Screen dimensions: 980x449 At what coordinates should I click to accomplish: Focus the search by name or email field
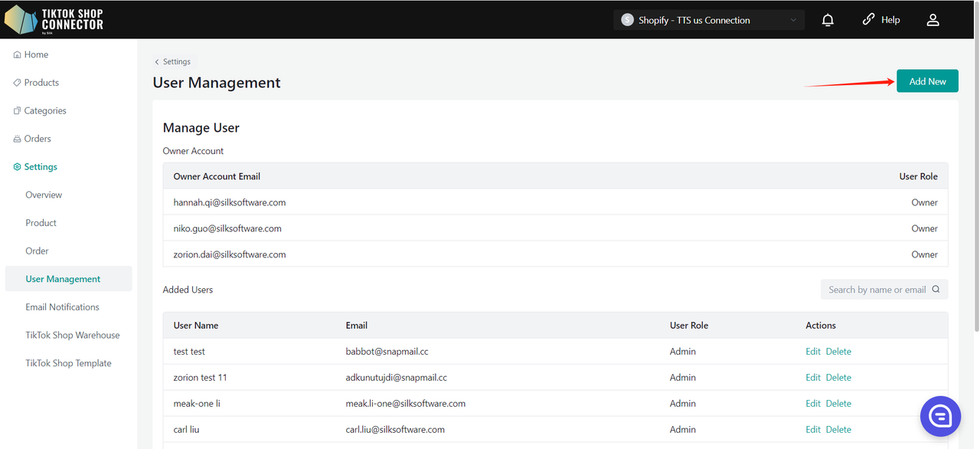click(x=876, y=290)
